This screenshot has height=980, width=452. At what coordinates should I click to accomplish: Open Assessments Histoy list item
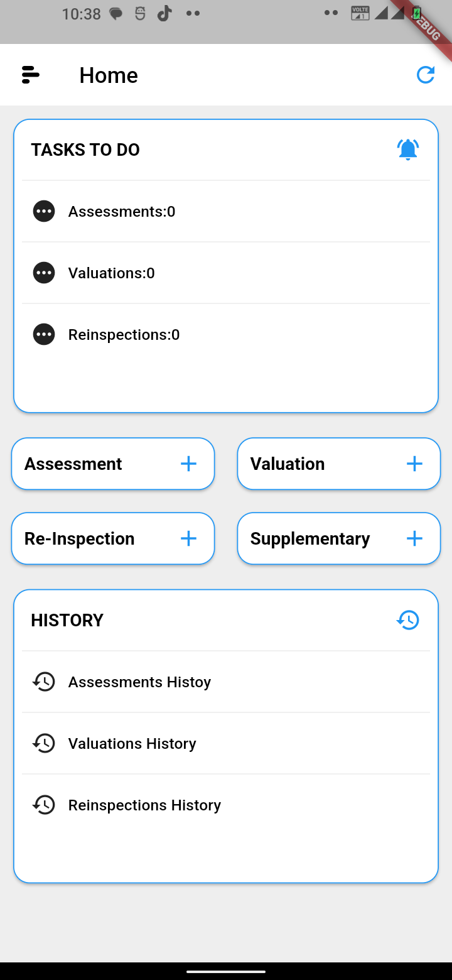(139, 682)
